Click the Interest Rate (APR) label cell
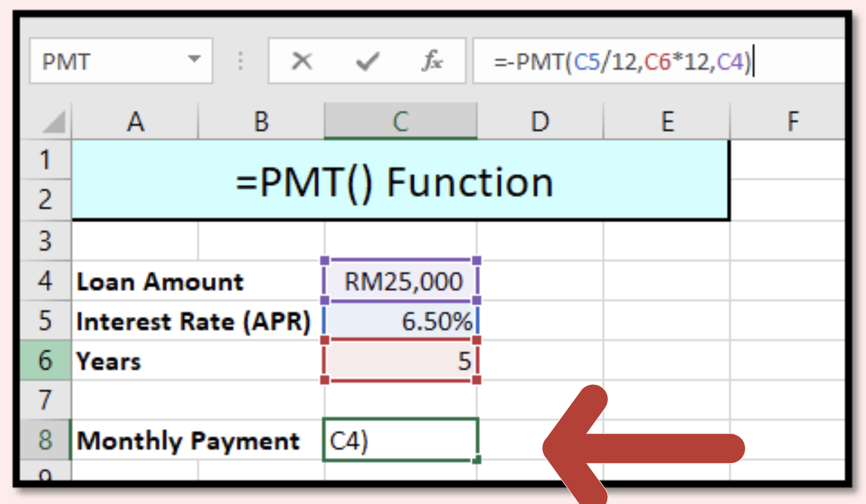The width and height of the screenshot is (866, 504). point(198,321)
